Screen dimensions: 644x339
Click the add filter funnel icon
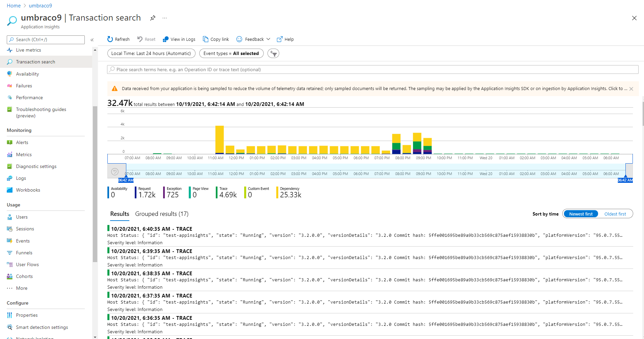(273, 53)
